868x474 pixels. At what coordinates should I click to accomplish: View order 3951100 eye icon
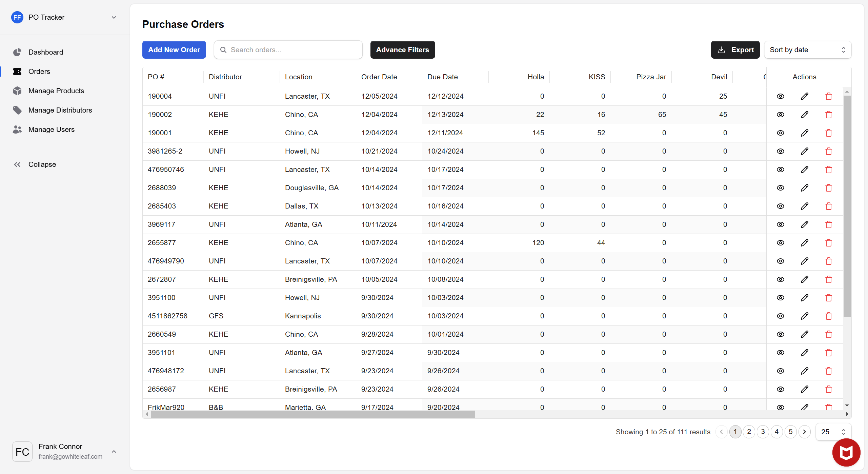[780, 298]
